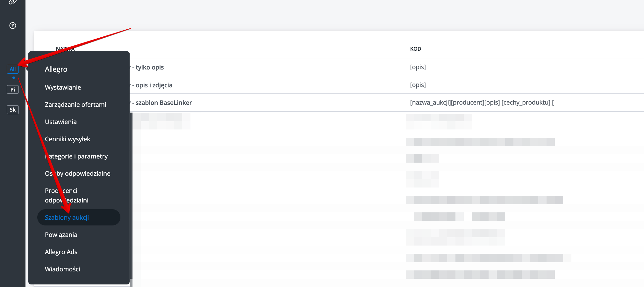Select the highlighted Szablony aukcji item

click(x=67, y=217)
